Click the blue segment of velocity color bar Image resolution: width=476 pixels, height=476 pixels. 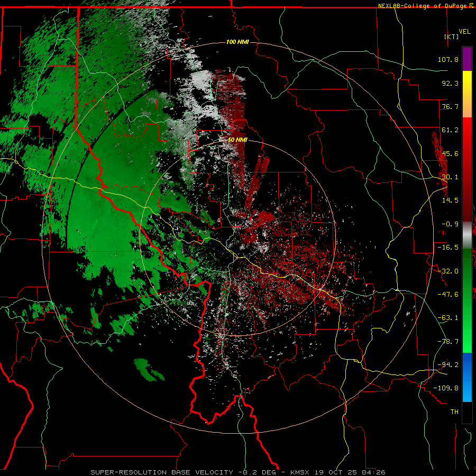click(x=467, y=377)
